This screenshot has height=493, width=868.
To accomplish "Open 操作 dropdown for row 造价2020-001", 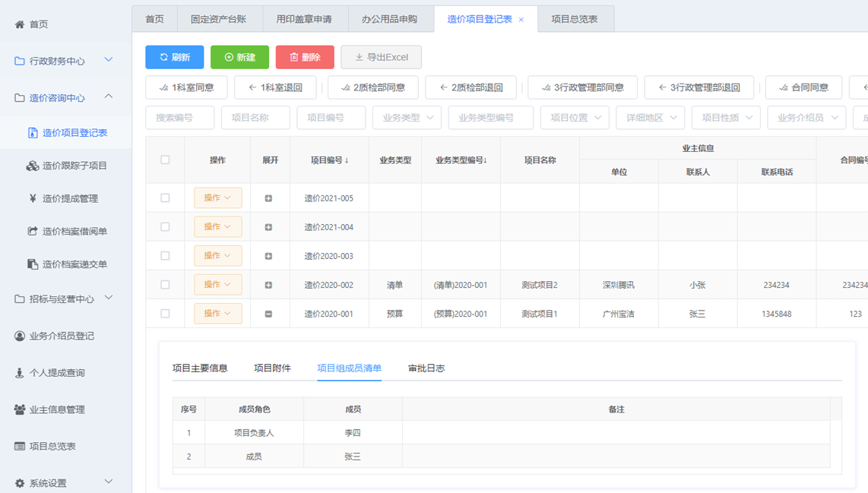I will (217, 313).
